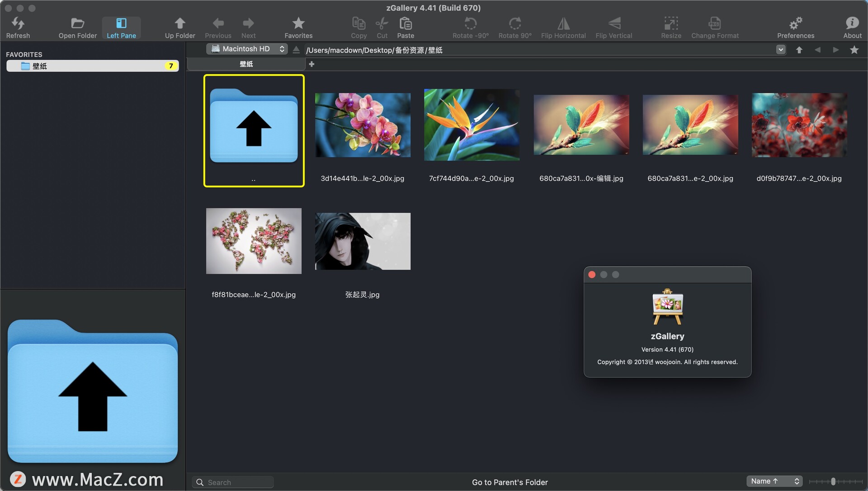Click the About info icon
The height and width of the screenshot is (491, 868).
coord(852,23)
